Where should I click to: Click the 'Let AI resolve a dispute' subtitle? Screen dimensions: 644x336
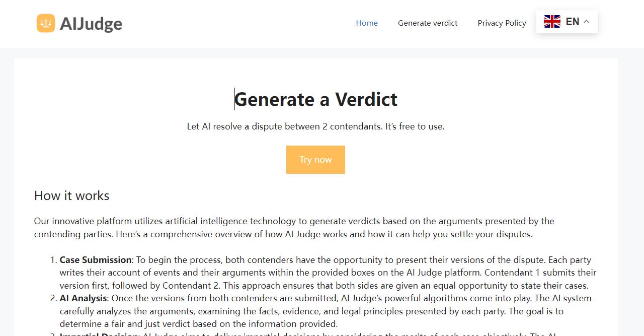(285, 126)
